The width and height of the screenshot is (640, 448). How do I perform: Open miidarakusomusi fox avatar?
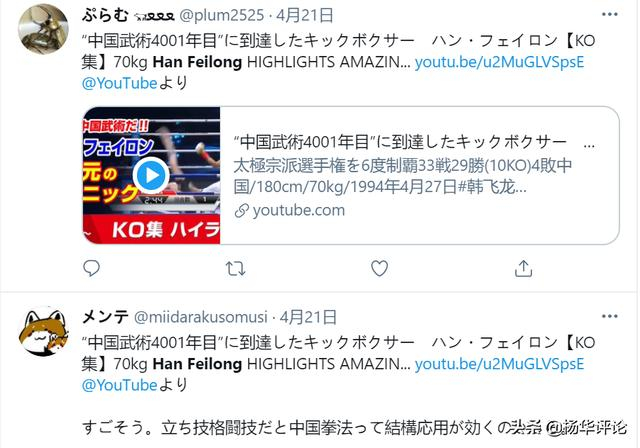[x=43, y=331]
